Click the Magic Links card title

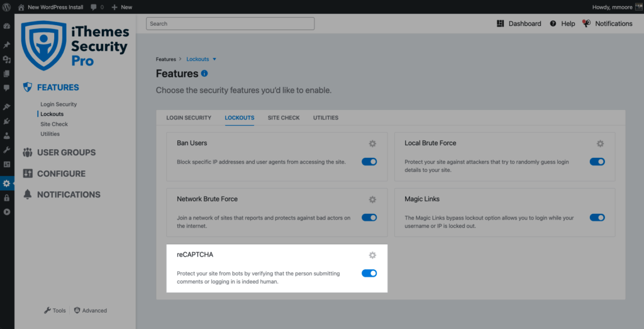pyautogui.click(x=422, y=199)
